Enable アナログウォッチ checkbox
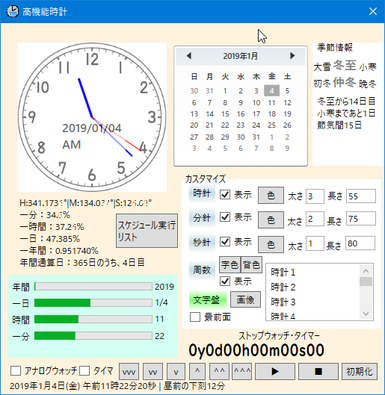This screenshot has height=395, width=385. coord(15,371)
